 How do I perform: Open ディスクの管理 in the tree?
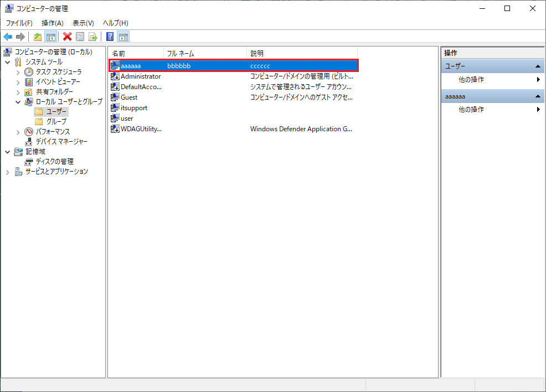(x=54, y=162)
